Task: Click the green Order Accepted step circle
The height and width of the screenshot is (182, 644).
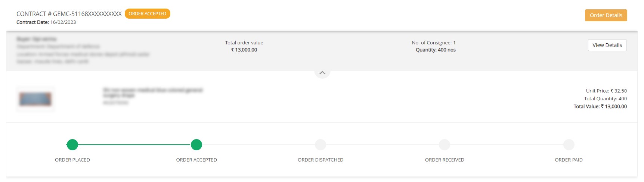Action: point(196,145)
